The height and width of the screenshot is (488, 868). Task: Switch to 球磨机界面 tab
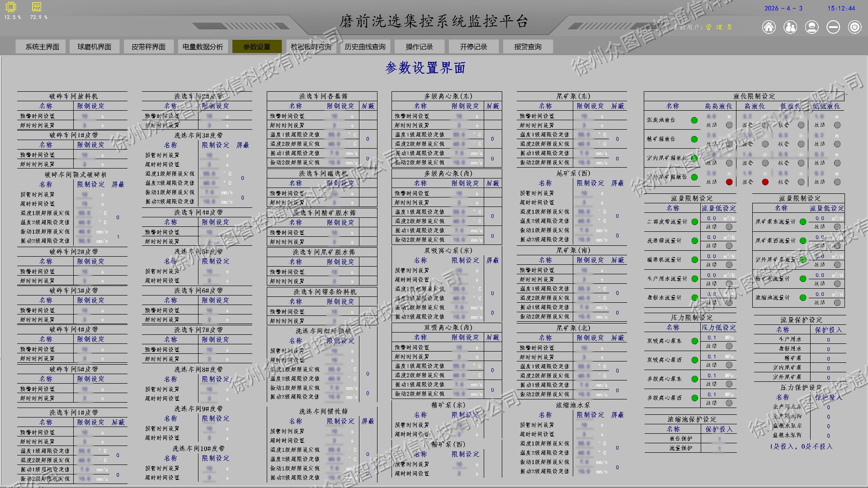click(x=94, y=47)
